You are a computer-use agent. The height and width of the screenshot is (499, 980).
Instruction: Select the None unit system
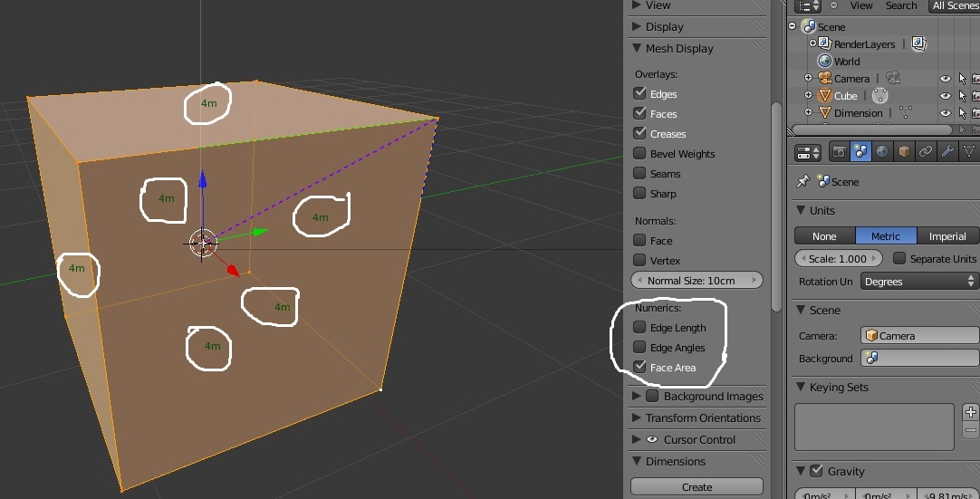click(824, 235)
